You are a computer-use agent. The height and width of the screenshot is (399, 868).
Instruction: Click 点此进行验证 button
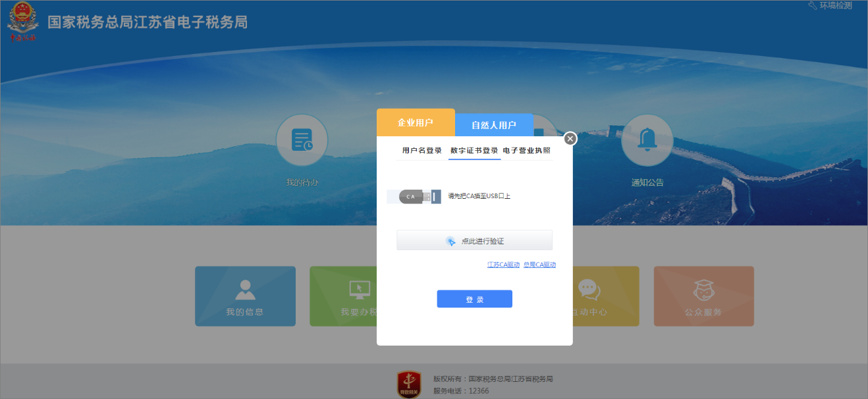coord(474,241)
